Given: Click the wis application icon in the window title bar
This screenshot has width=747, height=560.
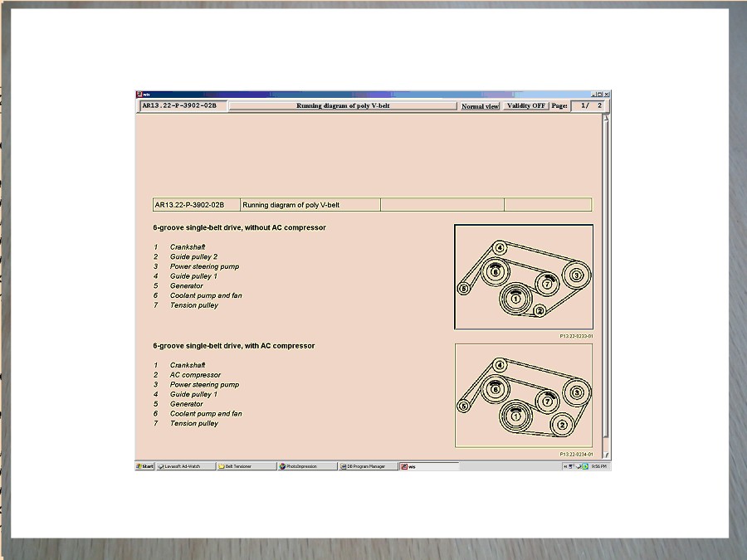Looking at the screenshot, I should tap(139, 95).
